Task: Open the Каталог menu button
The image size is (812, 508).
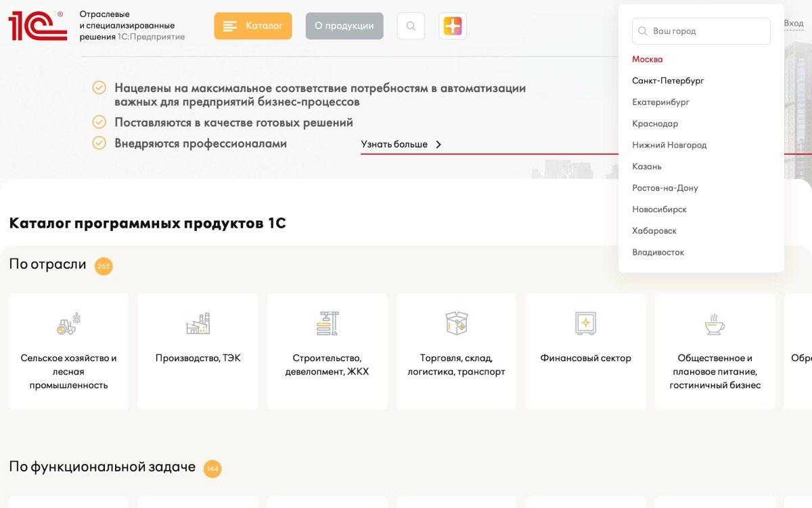Action: (253, 26)
